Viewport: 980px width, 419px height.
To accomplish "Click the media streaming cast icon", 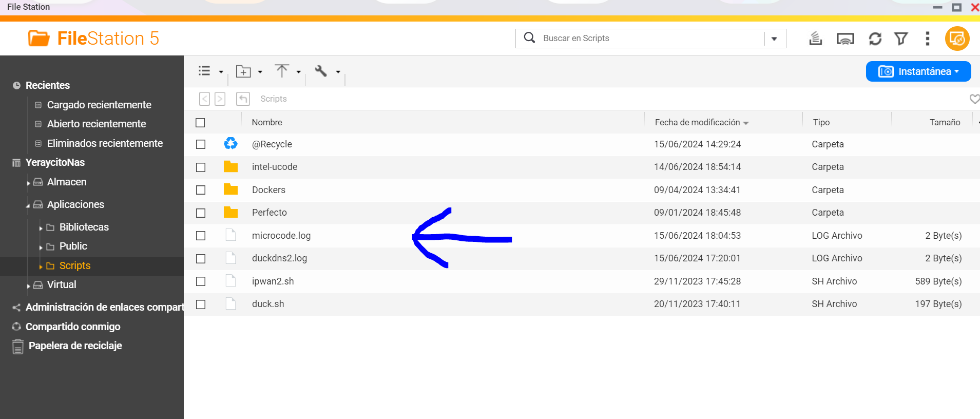I will 845,39.
